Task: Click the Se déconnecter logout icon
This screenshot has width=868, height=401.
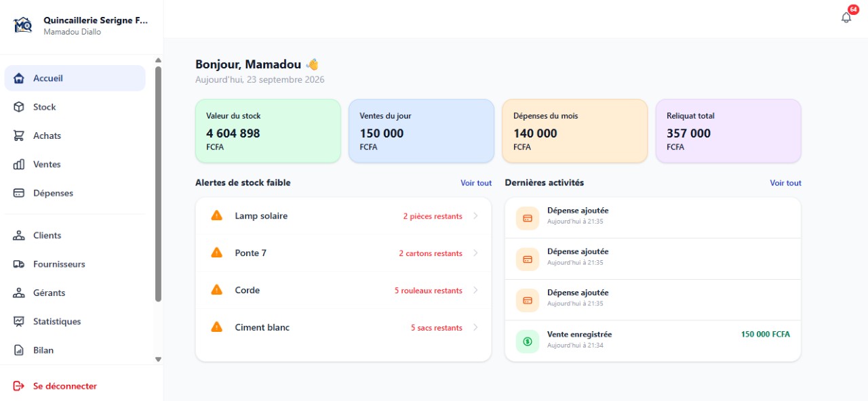Action: [x=20, y=386]
